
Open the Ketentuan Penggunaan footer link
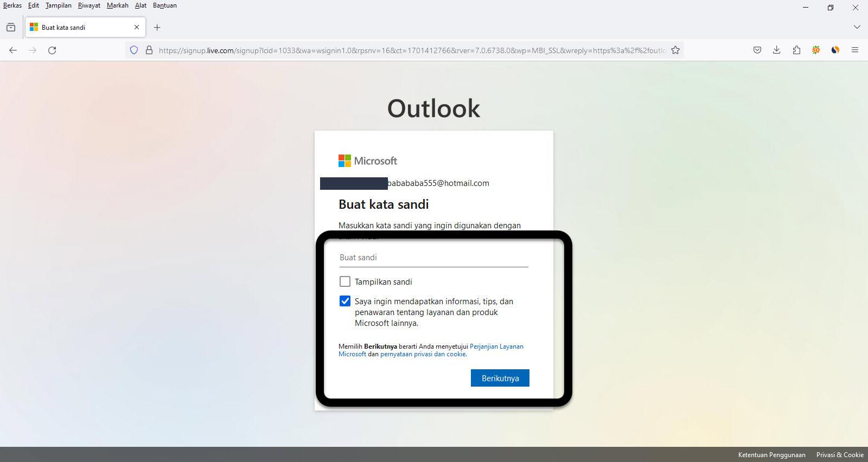pyautogui.click(x=771, y=455)
